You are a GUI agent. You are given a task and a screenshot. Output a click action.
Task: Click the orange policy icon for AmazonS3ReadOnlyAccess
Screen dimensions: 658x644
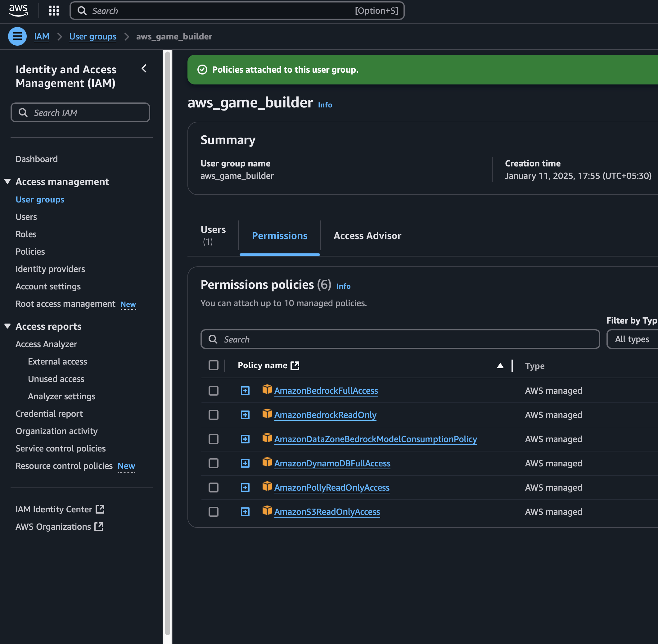pyautogui.click(x=267, y=510)
